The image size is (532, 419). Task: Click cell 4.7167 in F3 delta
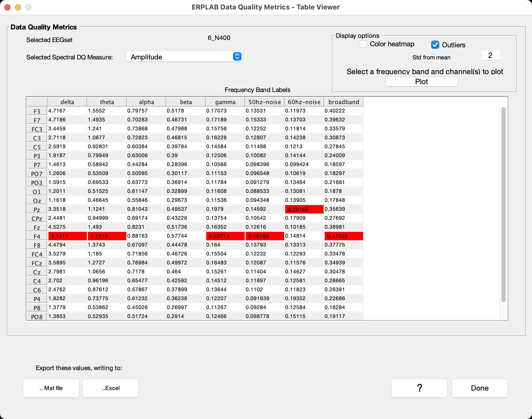pos(67,111)
